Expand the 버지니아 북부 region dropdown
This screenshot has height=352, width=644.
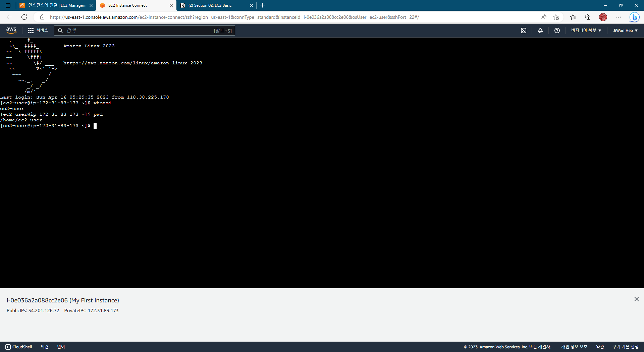tap(586, 31)
